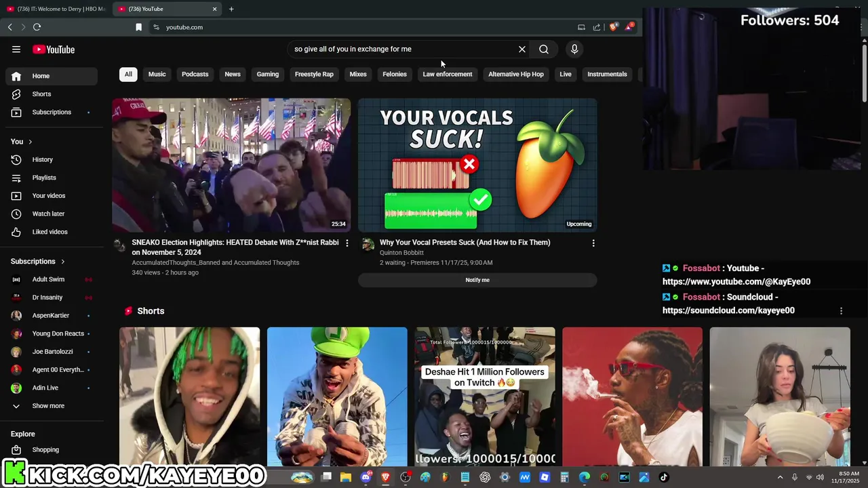This screenshot has width=868, height=488.
Task: Open the Shorts page from sidebar
Action: click(52, 94)
